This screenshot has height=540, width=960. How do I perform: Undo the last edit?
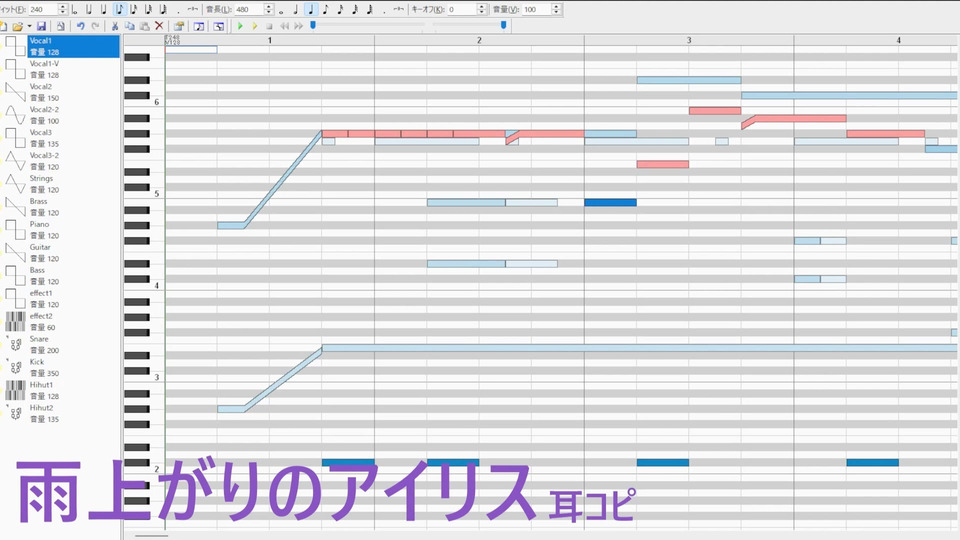[x=81, y=26]
